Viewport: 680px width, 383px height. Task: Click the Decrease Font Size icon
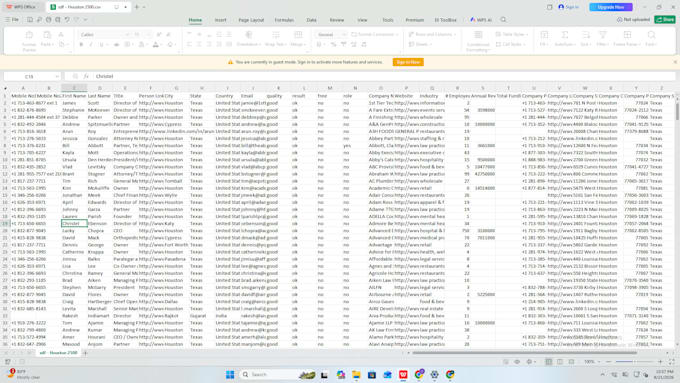(168, 35)
